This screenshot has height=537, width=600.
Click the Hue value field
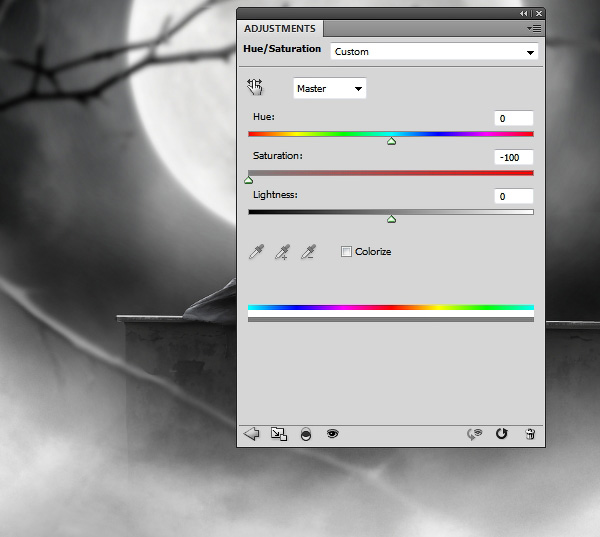[x=514, y=118]
